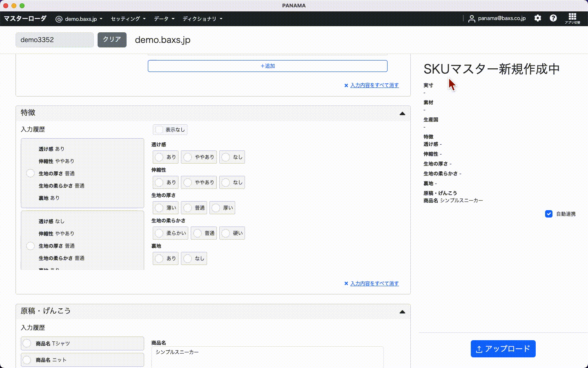The image size is (588, 368).
Task: Collapse the 原稿・げんこう section arrow
Action: click(x=402, y=312)
